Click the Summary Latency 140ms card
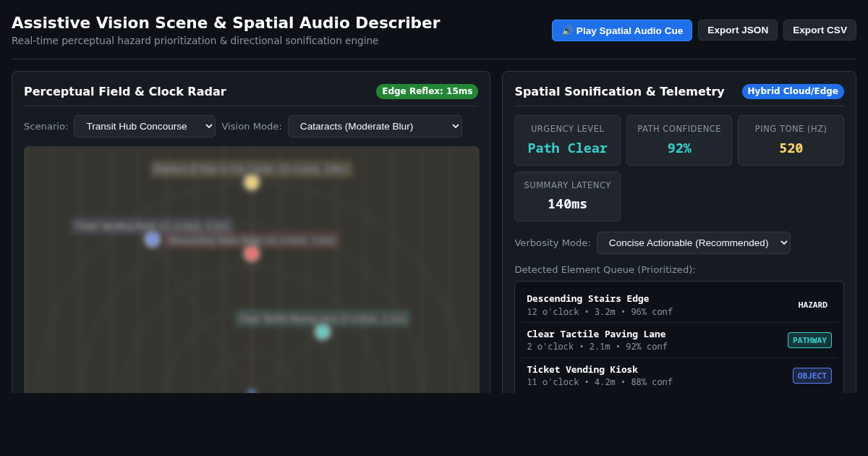This screenshot has height=456, width=868. [x=567, y=196]
